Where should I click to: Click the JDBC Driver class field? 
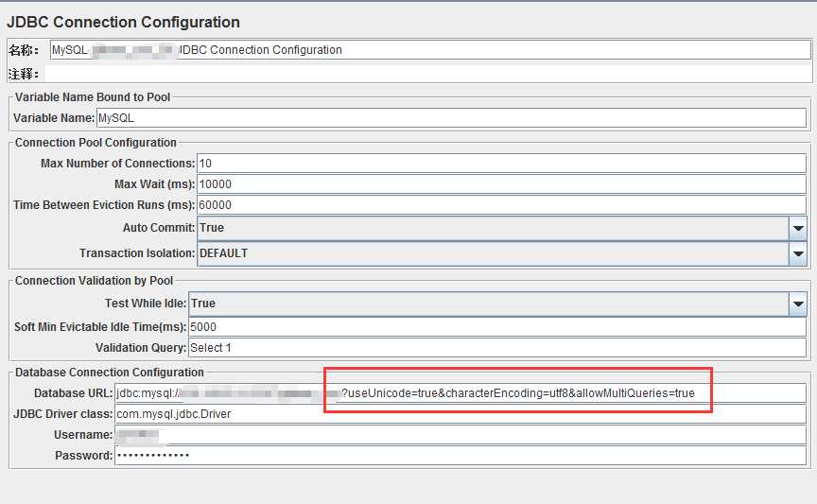click(x=461, y=414)
